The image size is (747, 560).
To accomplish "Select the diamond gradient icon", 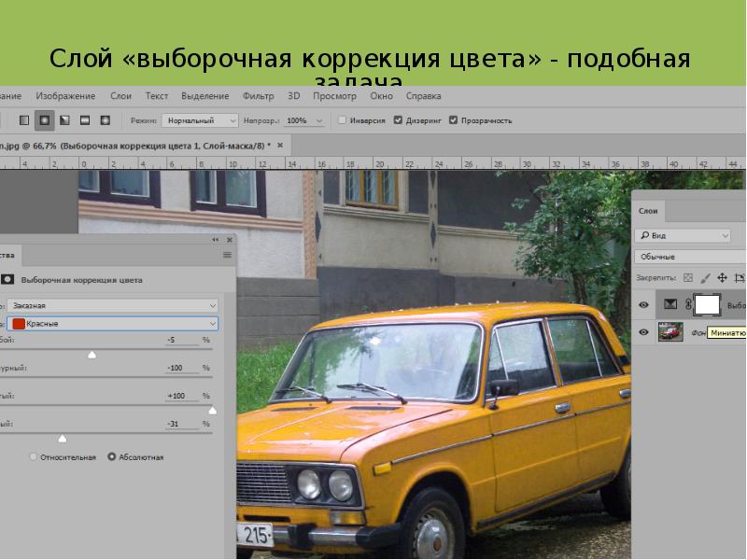I will 106,120.
